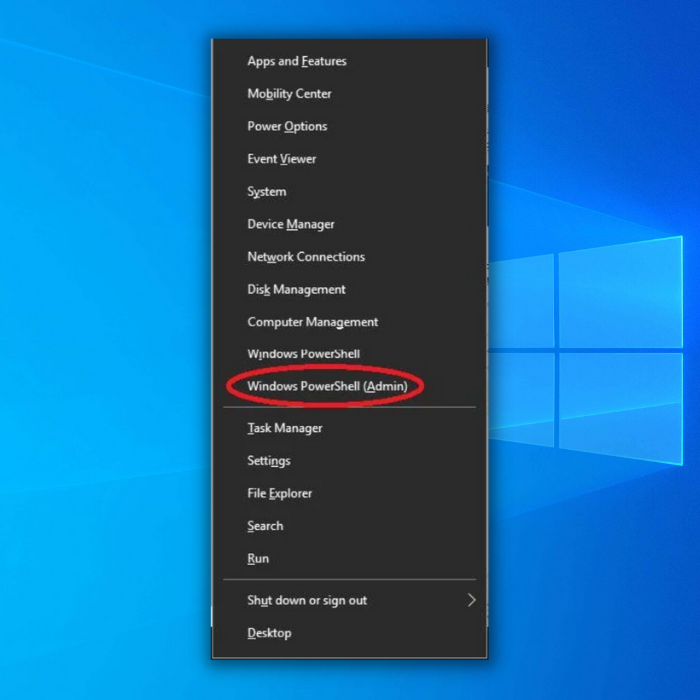Open Settings from the menu
700x700 pixels.
click(269, 461)
